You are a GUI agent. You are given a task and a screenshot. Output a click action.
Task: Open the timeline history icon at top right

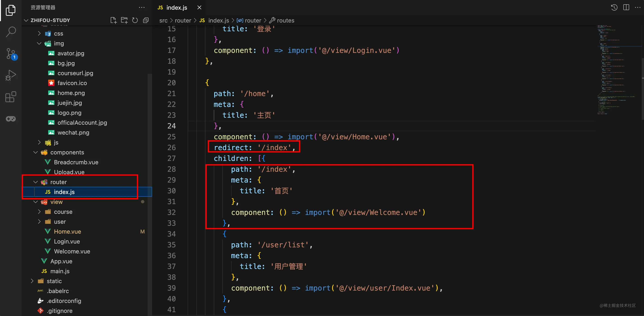pyautogui.click(x=614, y=7)
